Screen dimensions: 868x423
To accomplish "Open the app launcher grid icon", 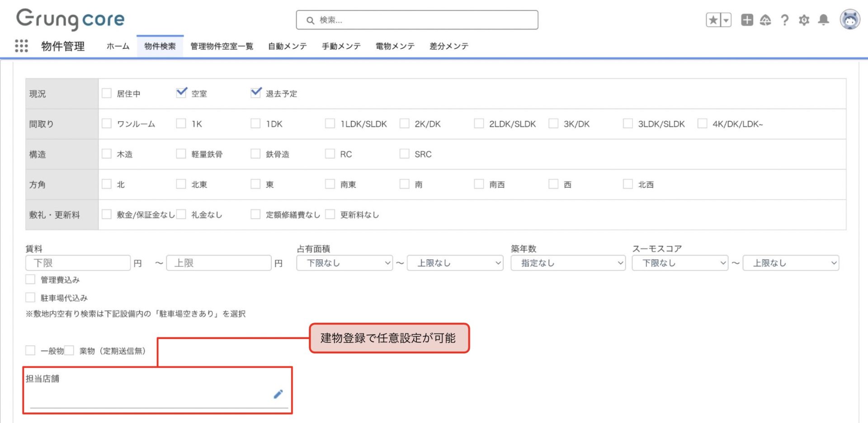I will pos(21,46).
